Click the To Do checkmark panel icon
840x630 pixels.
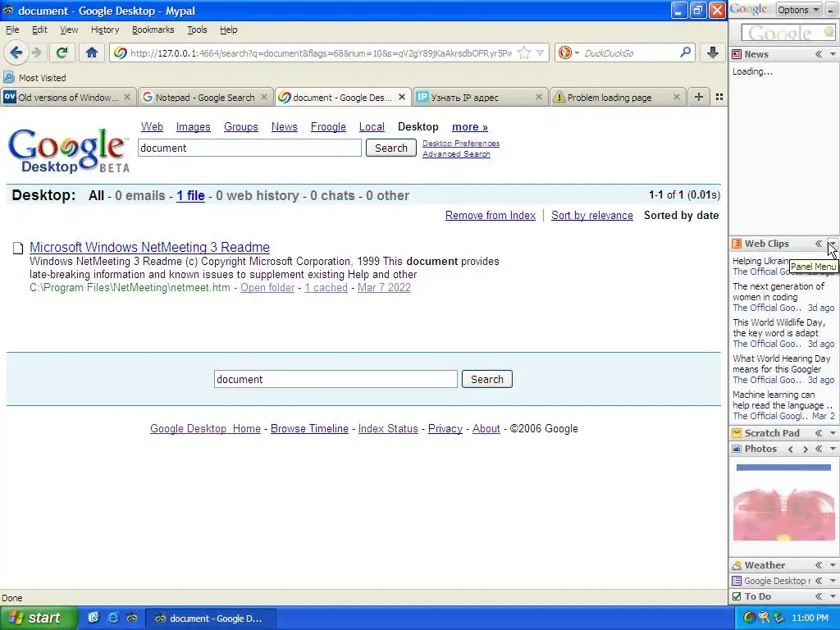point(737,596)
